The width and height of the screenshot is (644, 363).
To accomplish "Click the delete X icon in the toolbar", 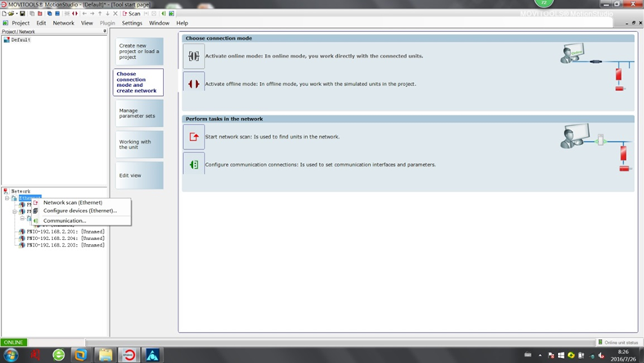I will tap(115, 14).
